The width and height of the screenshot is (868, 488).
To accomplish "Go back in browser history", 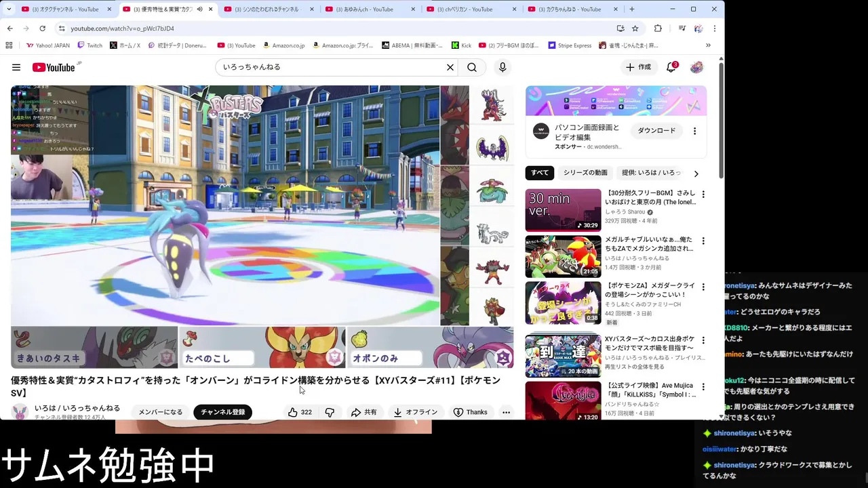I will pyautogui.click(x=9, y=28).
